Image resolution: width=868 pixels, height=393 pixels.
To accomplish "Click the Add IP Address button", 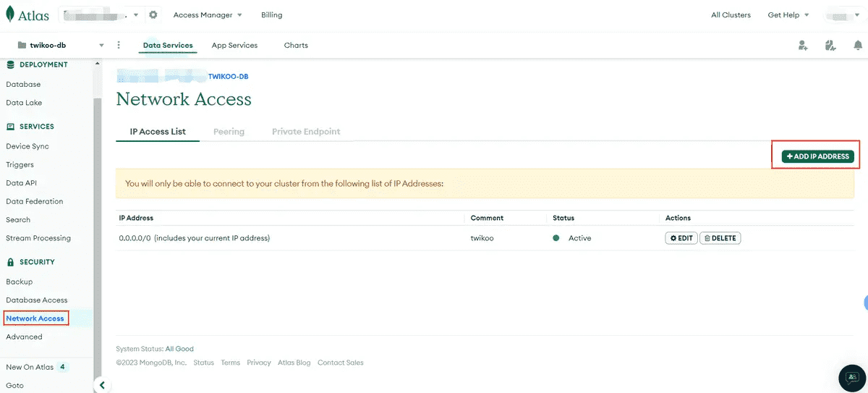I will pyautogui.click(x=817, y=156).
